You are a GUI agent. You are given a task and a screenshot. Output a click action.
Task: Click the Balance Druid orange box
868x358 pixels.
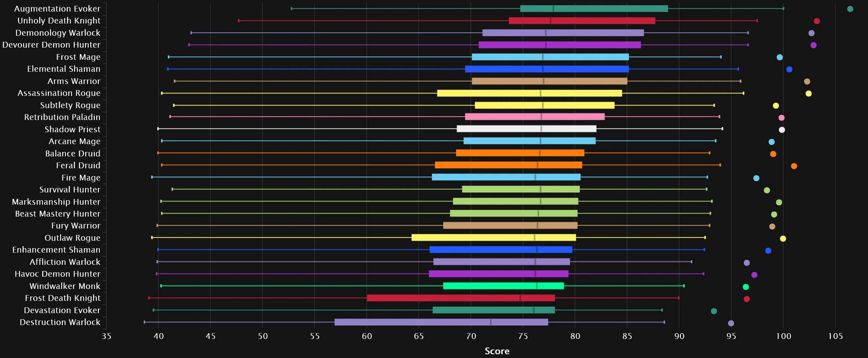pyautogui.click(x=520, y=153)
